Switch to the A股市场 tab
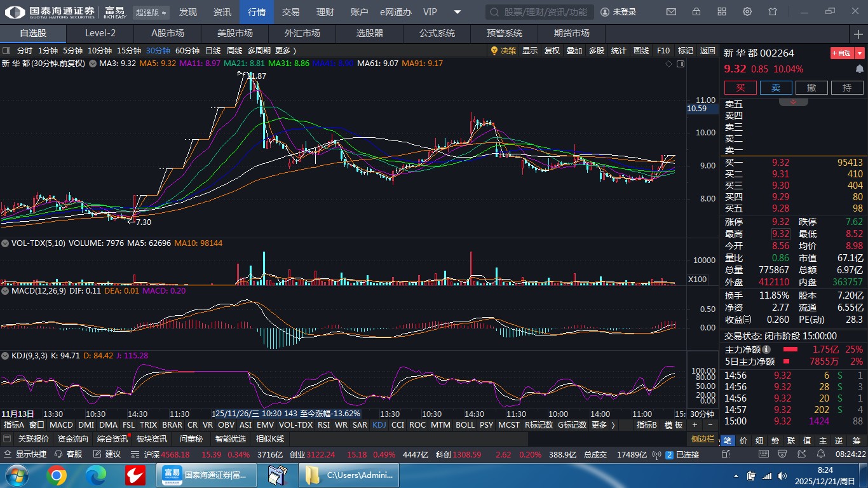The image size is (868, 488). pyautogui.click(x=168, y=33)
